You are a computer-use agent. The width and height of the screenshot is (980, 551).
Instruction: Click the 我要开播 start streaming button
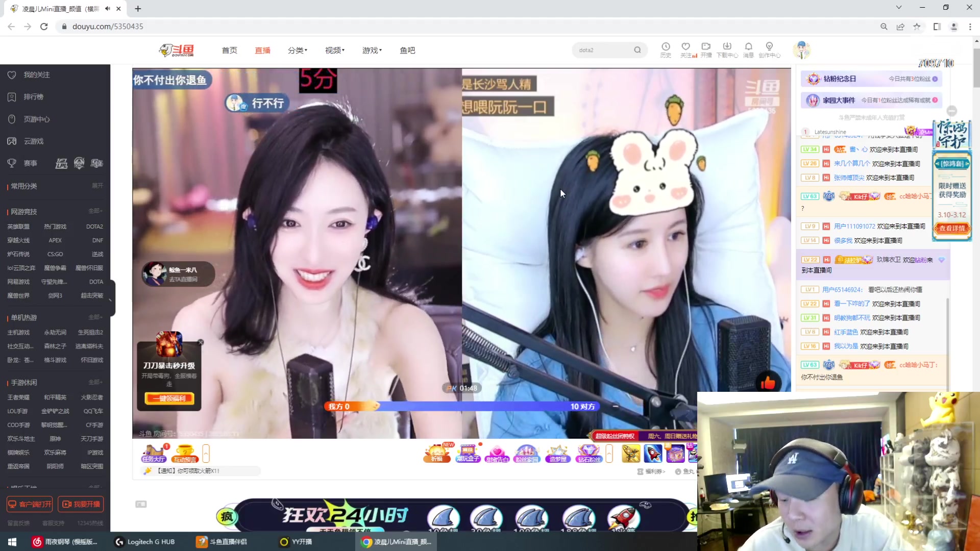pyautogui.click(x=81, y=504)
